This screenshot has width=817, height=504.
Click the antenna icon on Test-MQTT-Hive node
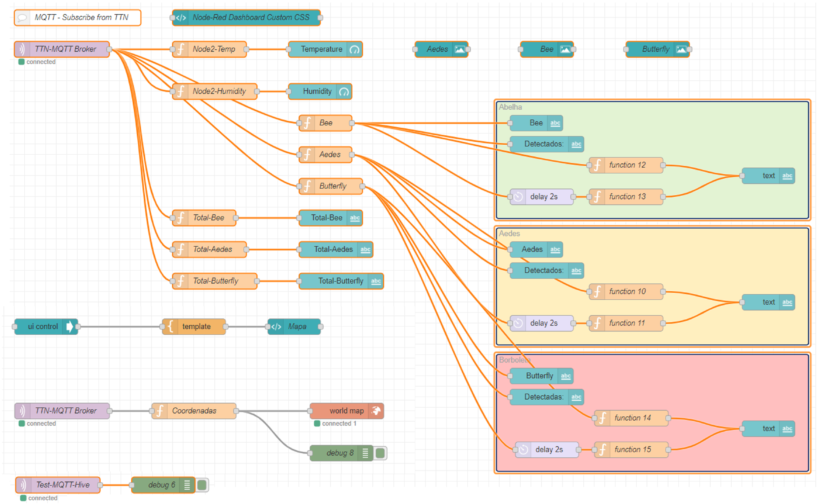(23, 485)
